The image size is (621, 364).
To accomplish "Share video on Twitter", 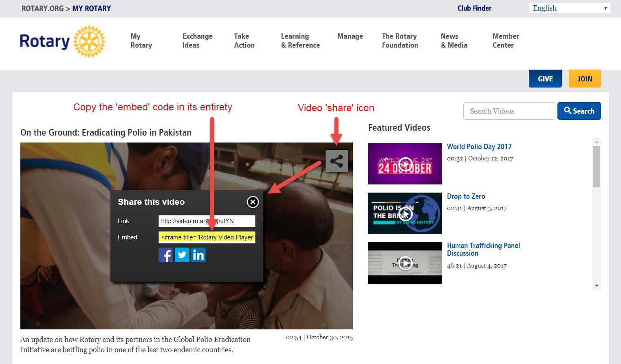I will [x=182, y=255].
